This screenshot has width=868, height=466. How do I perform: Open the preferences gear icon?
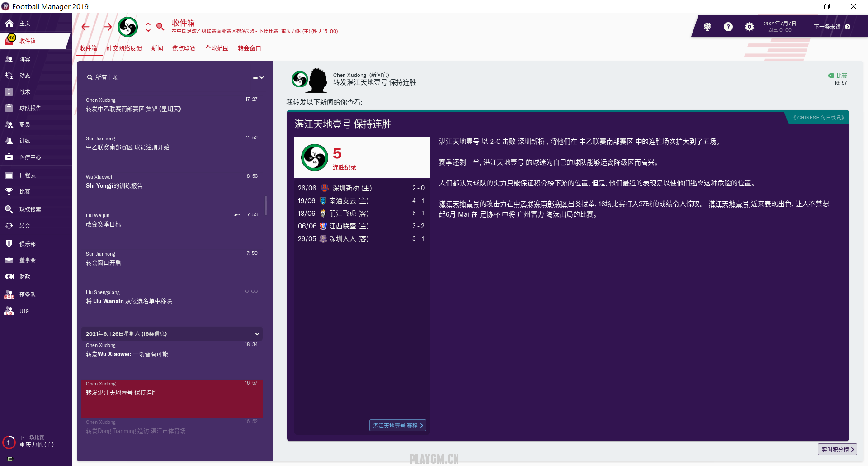click(750, 27)
